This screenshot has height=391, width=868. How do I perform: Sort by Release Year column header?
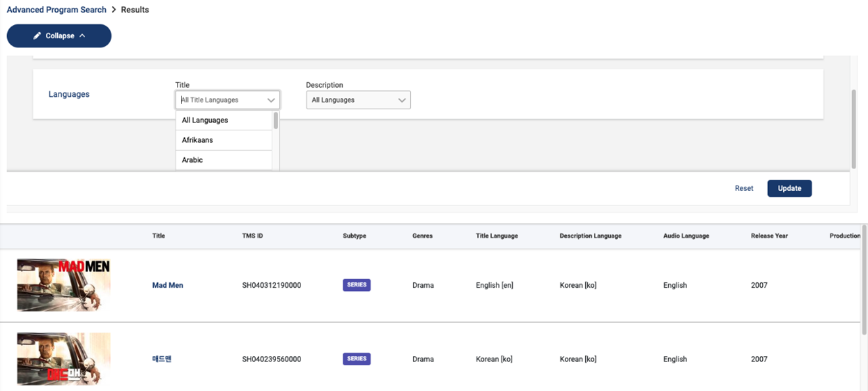tap(769, 236)
